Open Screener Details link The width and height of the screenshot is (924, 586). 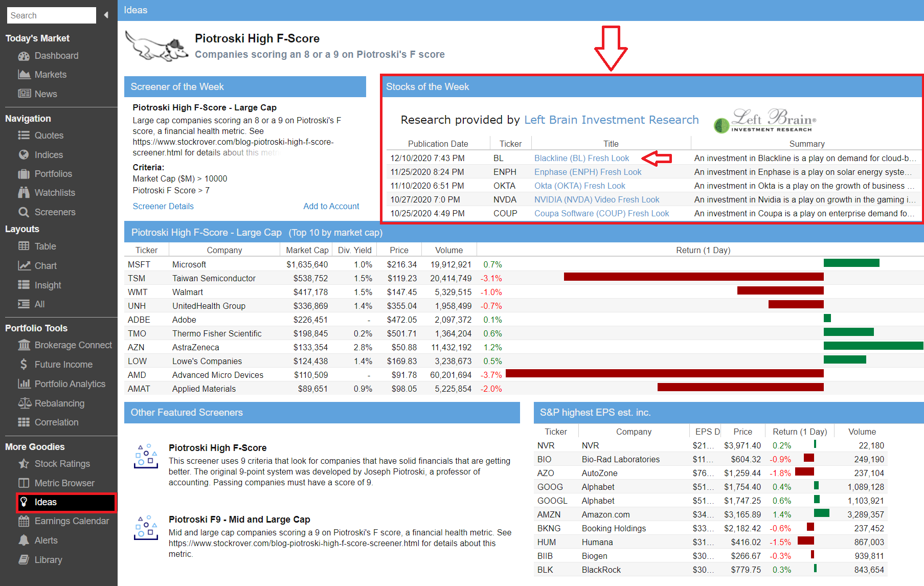(x=163, y=206)
